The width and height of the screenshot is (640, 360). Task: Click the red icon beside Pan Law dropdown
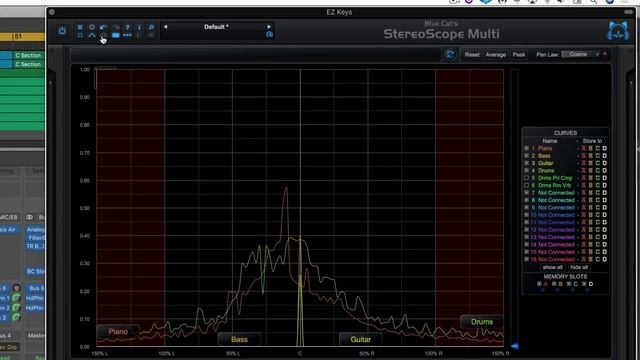coord(605,54)
